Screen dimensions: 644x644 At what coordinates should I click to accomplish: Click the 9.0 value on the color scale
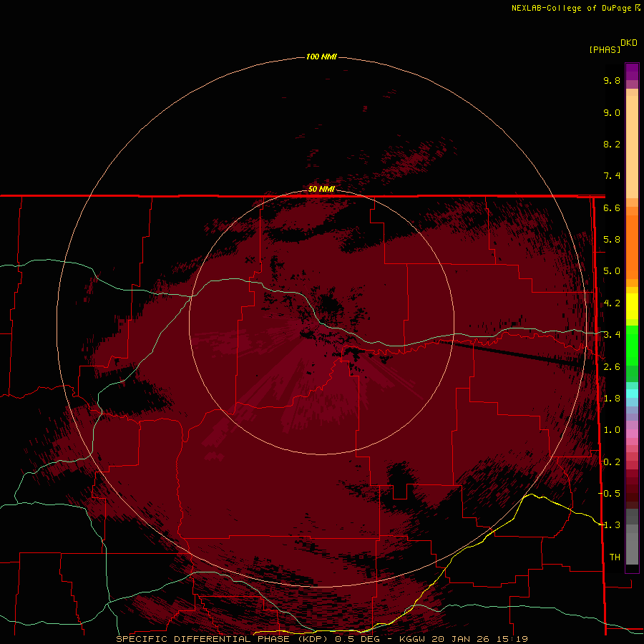tap(612, 112)
